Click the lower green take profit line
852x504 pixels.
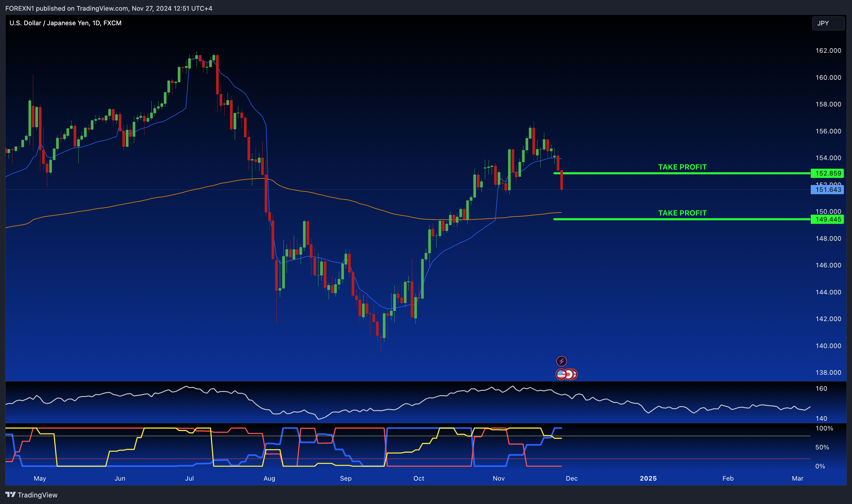(682, 219)
